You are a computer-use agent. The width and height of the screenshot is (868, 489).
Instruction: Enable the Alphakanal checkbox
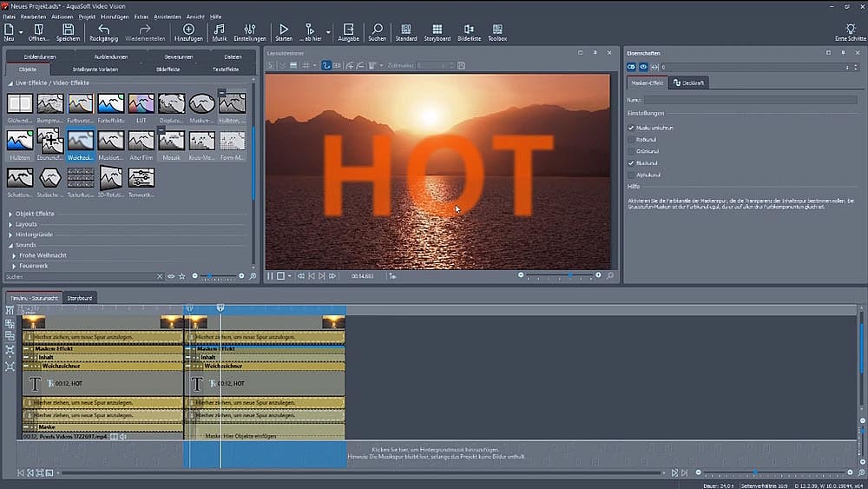click(631, 175)
